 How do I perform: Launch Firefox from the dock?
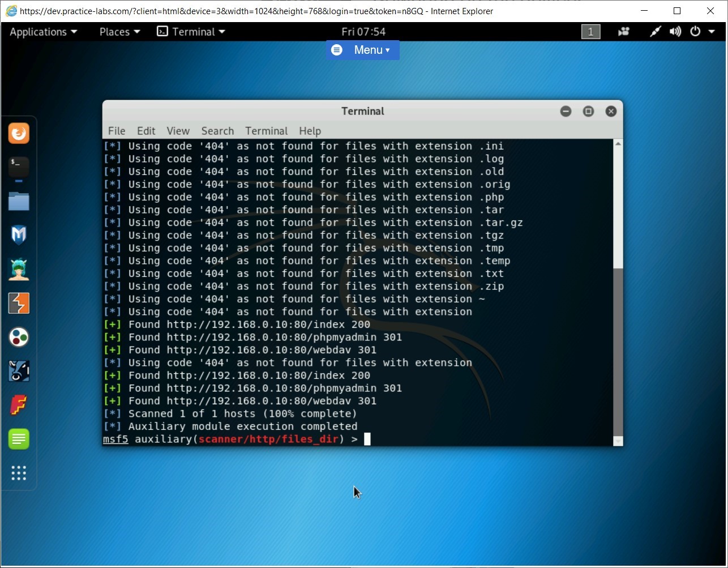[x=19, y=133]
